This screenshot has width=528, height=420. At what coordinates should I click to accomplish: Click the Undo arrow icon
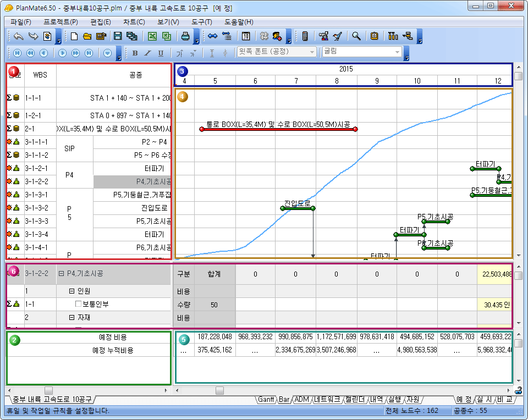(19, 37)
